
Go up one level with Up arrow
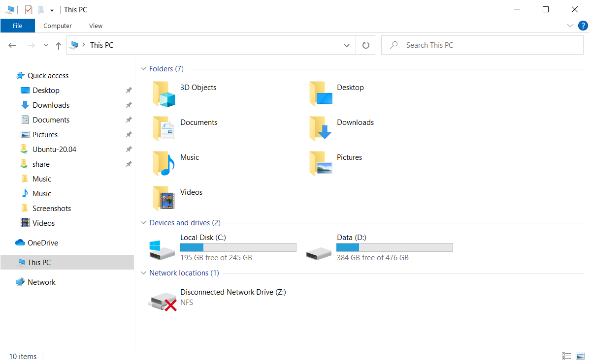(x=58, y=45)
